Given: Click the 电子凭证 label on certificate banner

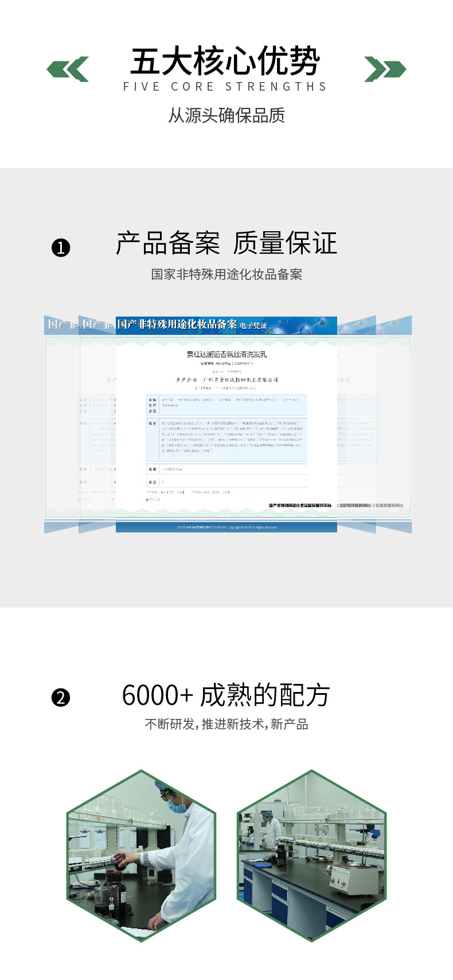Looking at the screenshot, I should tap(253, 325).
